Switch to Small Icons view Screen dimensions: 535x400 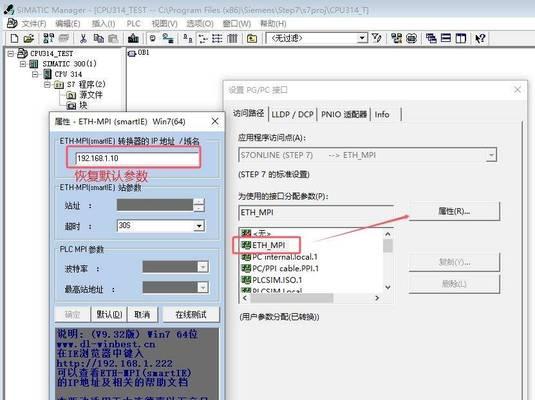[x=203, y=38]
